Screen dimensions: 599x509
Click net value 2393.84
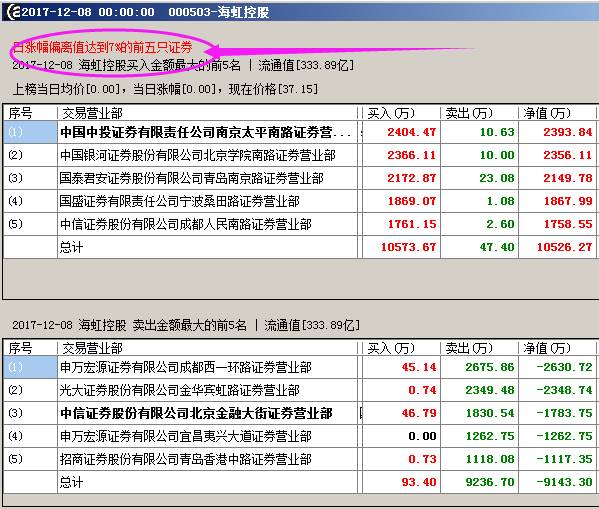pos(568,132)
